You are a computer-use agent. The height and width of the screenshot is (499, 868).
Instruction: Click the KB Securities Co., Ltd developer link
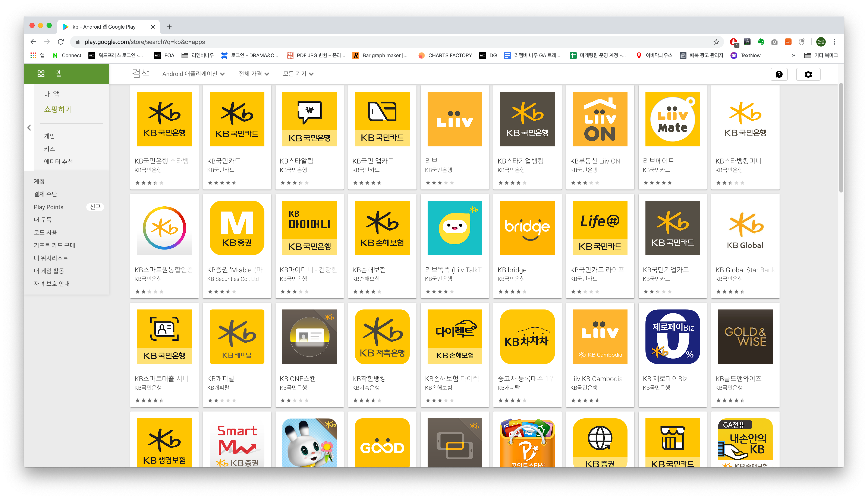click(233, 279)
